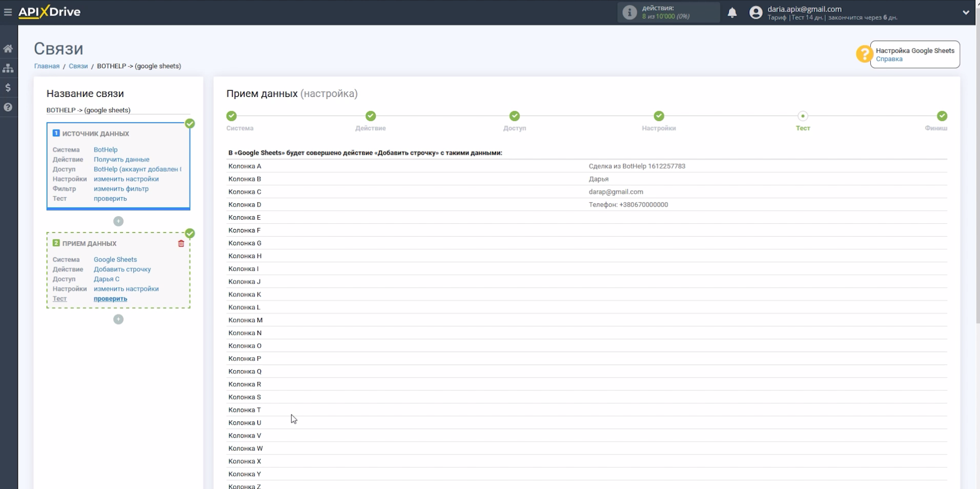Open the help question icon in sidebar

tap(8, 107)
